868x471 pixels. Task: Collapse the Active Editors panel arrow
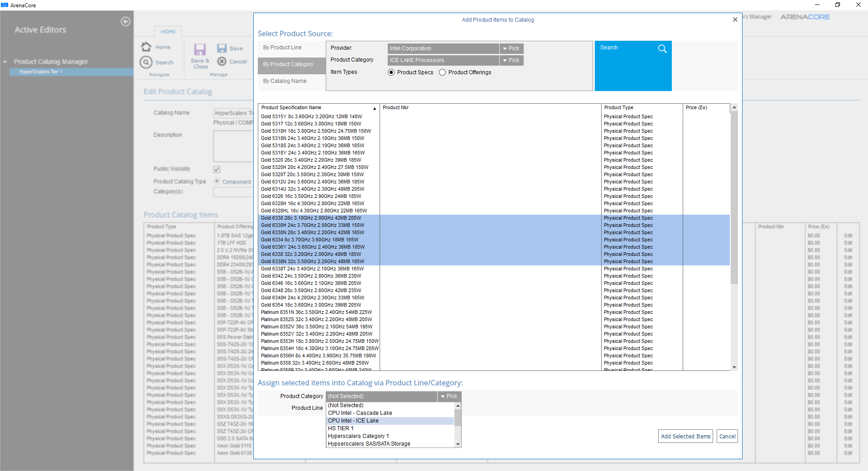point(125,21)
